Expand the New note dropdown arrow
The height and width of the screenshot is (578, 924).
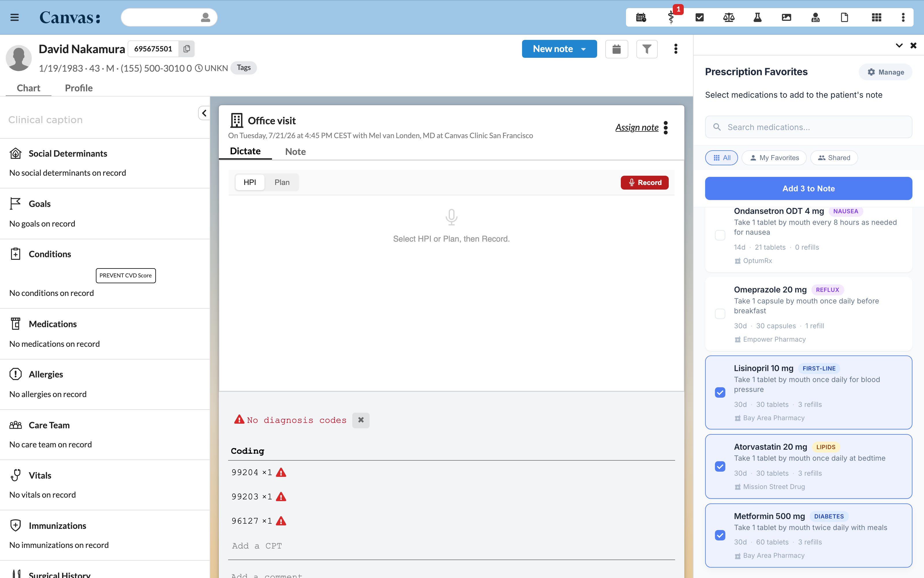coord(583,49)
